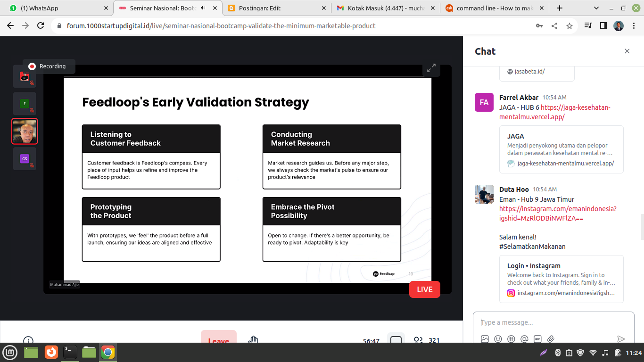
Task: Click the #SelamatkanMakanan hashtag text
Action: (x=532, y=247)
